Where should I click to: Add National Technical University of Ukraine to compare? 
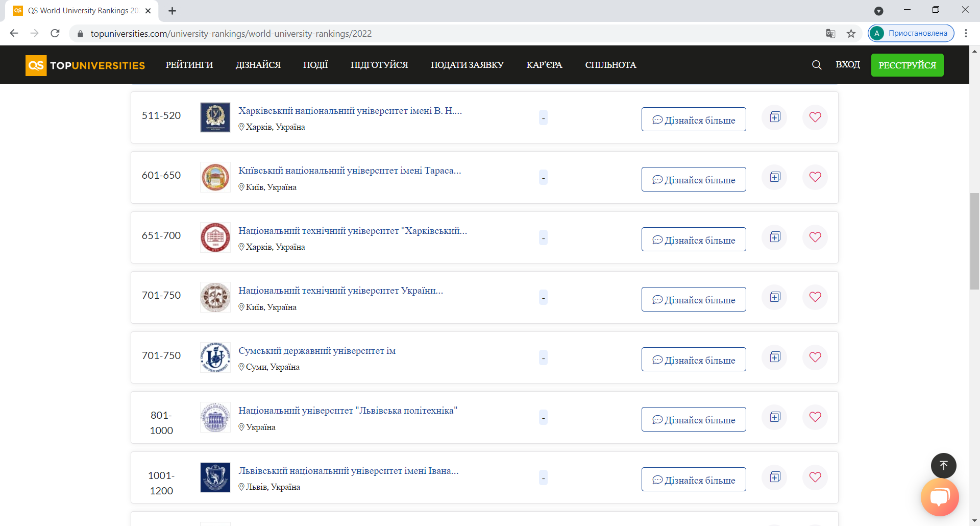775,297
